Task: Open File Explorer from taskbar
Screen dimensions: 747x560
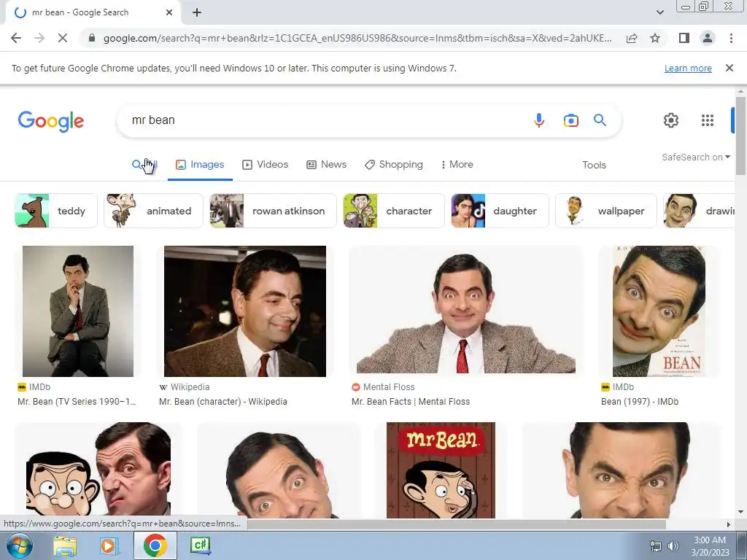Action: [65, 545]
